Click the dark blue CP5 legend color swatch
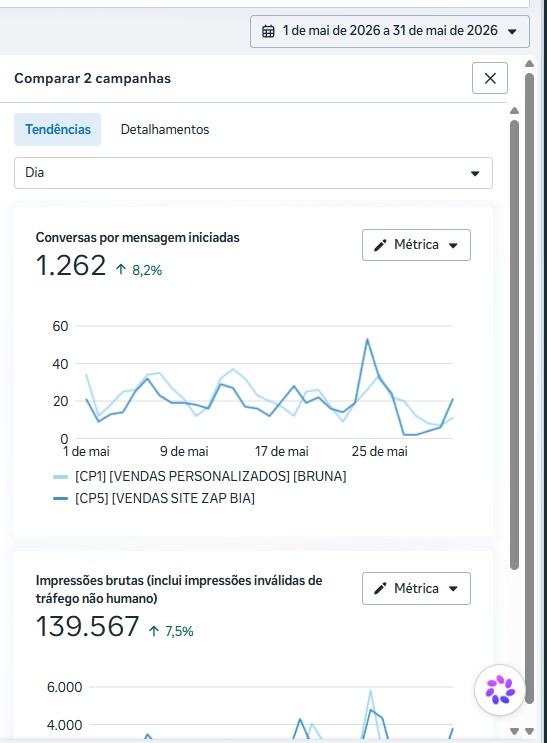Viewport: 547px width, 743px height. tap(61, 498)
